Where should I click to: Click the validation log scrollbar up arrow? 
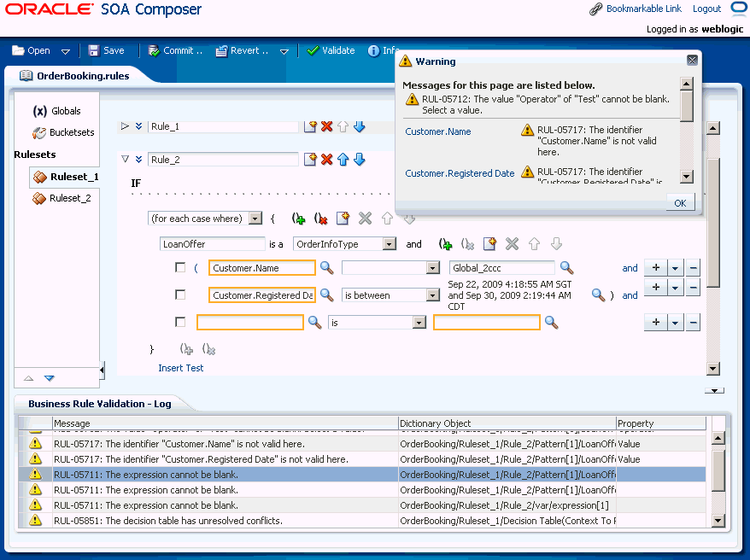(718, 438)
